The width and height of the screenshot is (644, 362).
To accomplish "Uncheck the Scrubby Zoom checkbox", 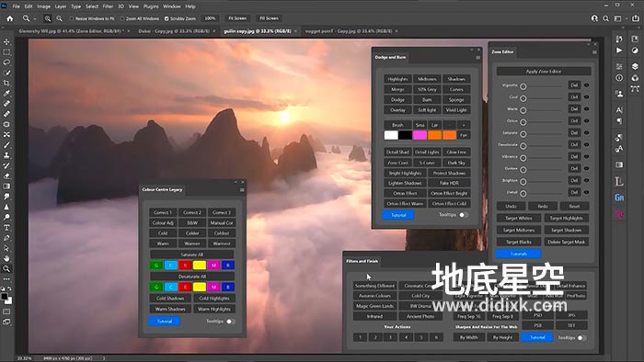I will [167, 18].
